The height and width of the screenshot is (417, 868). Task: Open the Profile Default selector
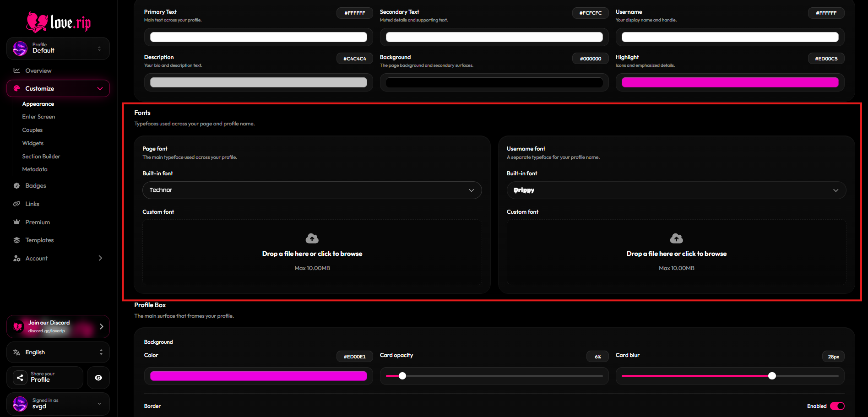[x=58, y=49]
